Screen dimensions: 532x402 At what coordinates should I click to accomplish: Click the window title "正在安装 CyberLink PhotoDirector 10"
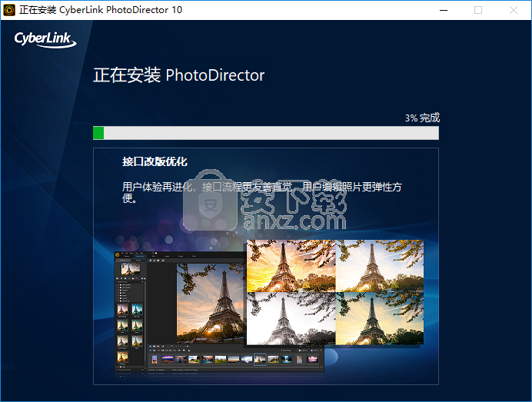tap(101, 10)
